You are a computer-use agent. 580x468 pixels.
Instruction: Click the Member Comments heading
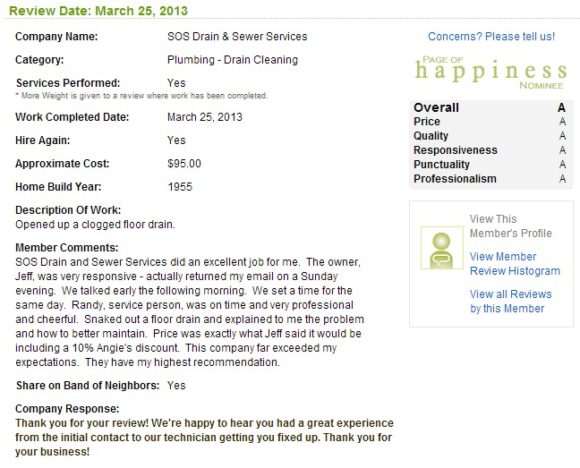click(x=67, y=248)
